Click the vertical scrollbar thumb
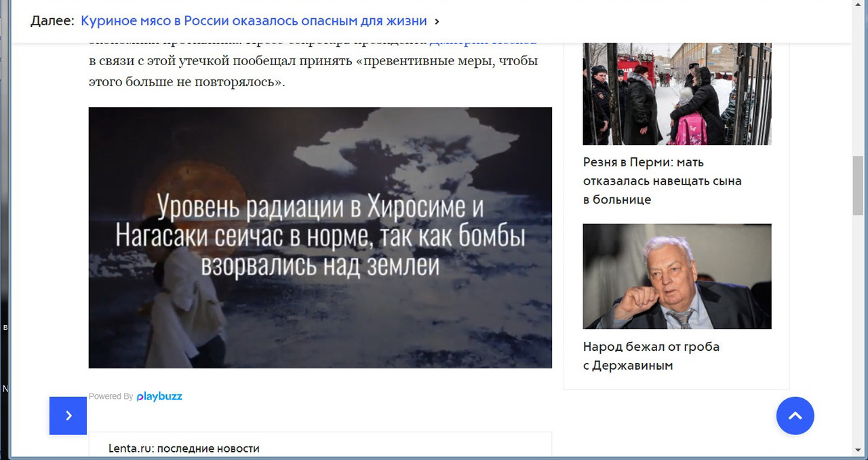 pyautogui.click(x=858, y=185)
